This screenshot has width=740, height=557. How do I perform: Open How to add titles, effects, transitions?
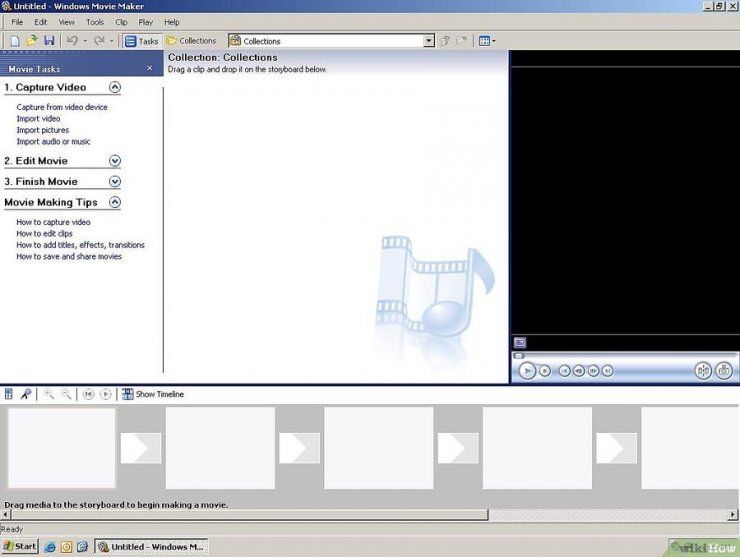click(80, 245)
